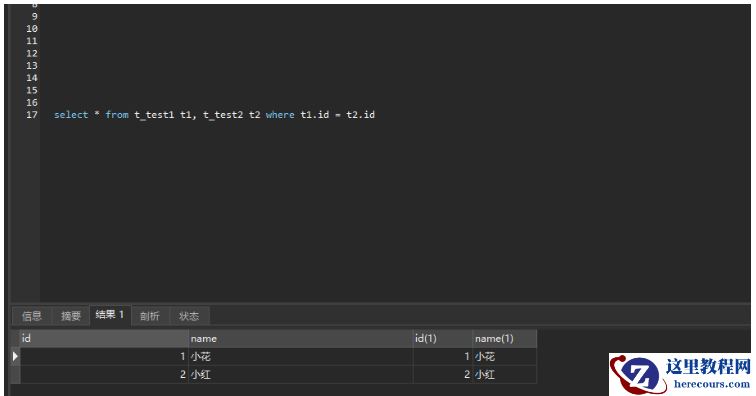Screen dimensions: 756x396
Task: Click the select keyword in the query
Action: 71,115
